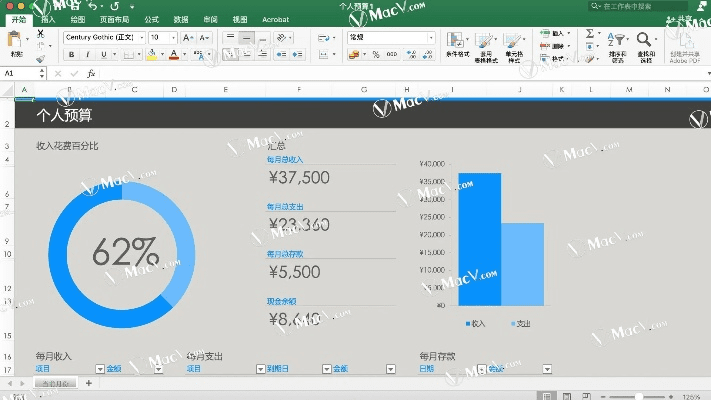Image resolution: width=711 pixels, height=400 pixels.
Task: Click the AutoSum sigma icon
Action: point(590,33)
